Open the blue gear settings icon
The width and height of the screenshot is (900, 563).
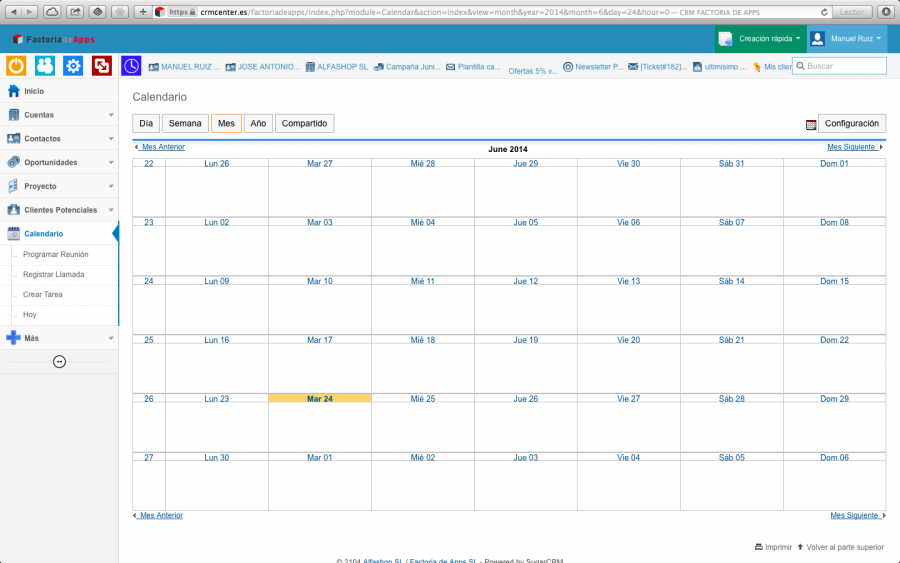(x=73, y=66)
